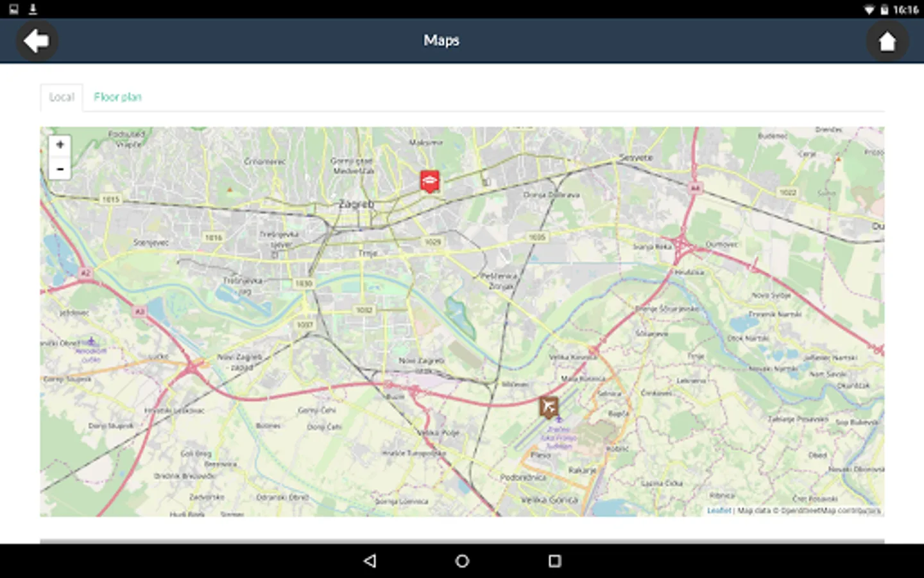Tap the Android back navigation triangle
Image resolution: width=924 pixels, height=578 pixels.
[370, 561]
